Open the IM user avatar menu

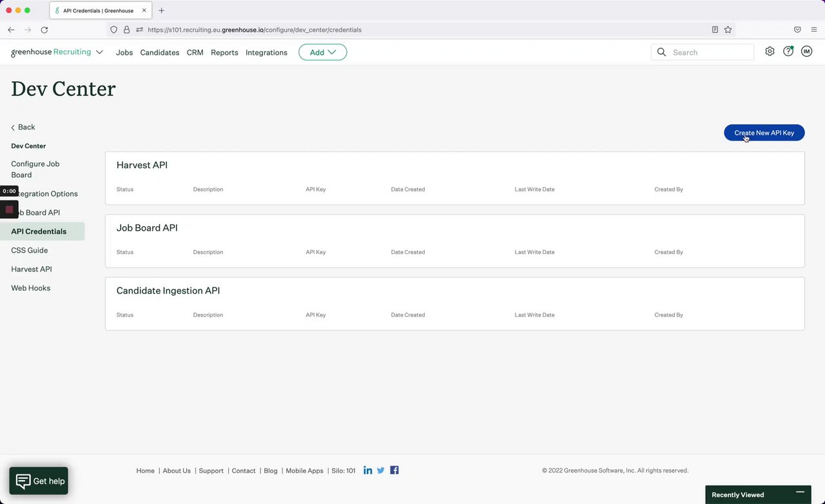(806, 52)
